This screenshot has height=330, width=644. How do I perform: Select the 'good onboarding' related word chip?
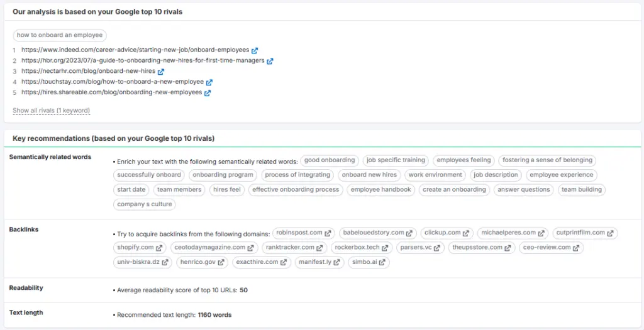(x=330, y=160)
